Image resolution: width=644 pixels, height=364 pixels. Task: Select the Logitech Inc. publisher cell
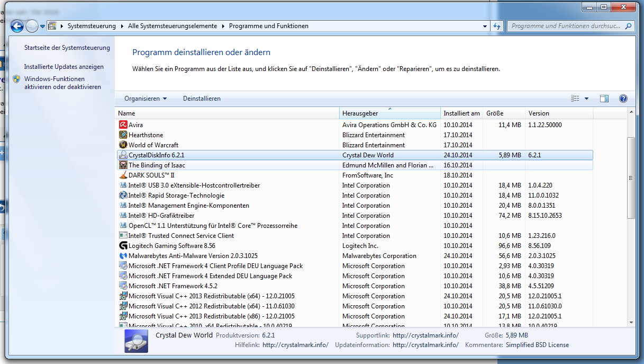pyautogui.click(x=360, y=246)
